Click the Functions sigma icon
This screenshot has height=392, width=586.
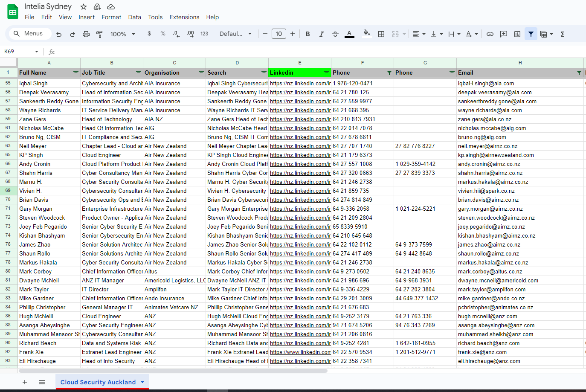click(563, 34)
